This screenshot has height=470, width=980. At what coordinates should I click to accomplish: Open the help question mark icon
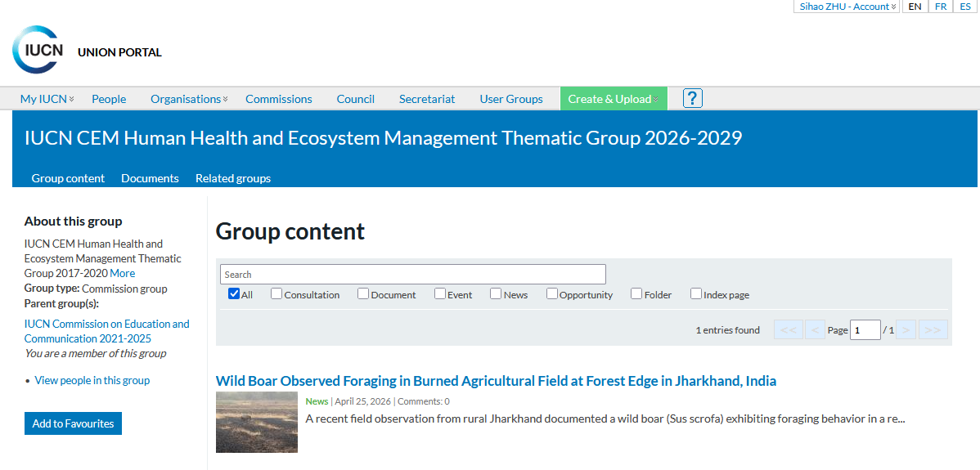click(x=693, y=99)
